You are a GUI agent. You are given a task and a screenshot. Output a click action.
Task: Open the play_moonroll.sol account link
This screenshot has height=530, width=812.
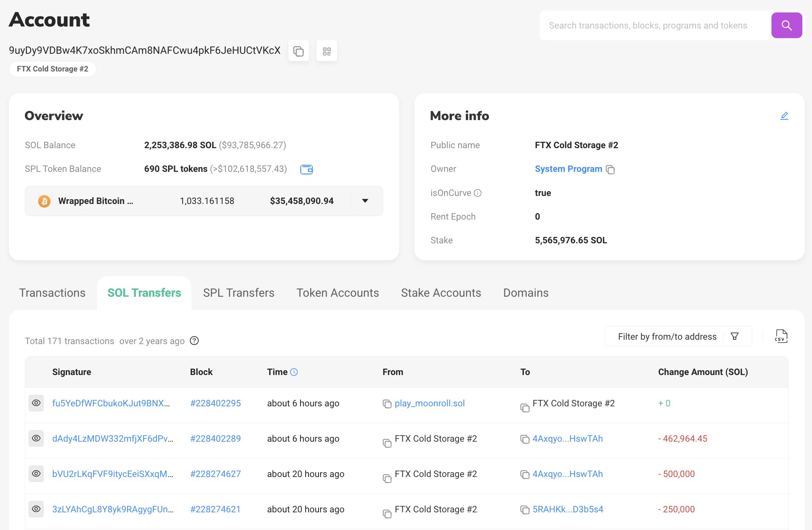(430, 404)
